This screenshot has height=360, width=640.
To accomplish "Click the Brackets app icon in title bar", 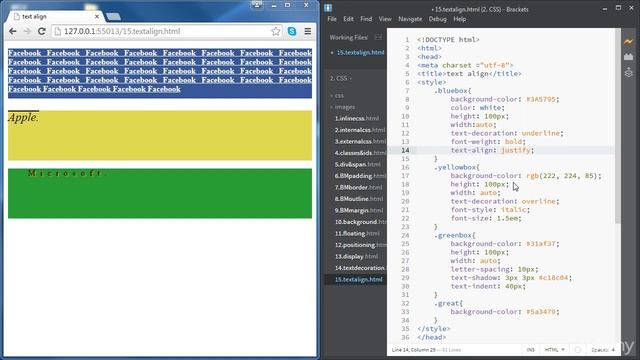I will tap(328, 8).
